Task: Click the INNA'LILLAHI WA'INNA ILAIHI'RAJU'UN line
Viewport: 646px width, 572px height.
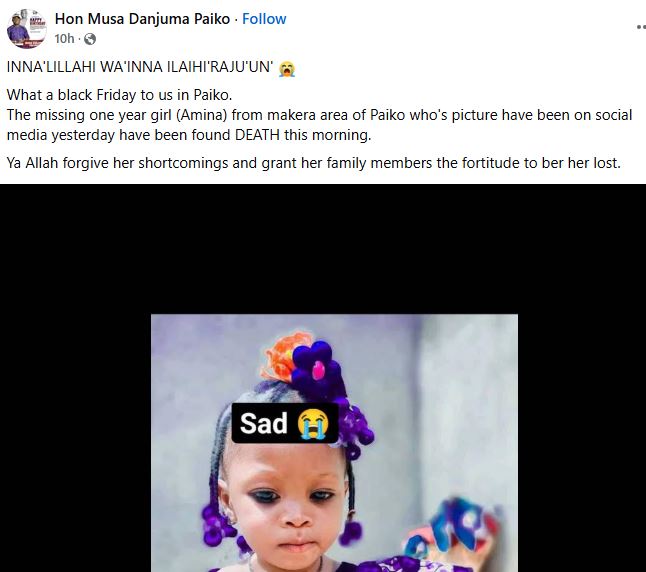Action: pos(140,69)
